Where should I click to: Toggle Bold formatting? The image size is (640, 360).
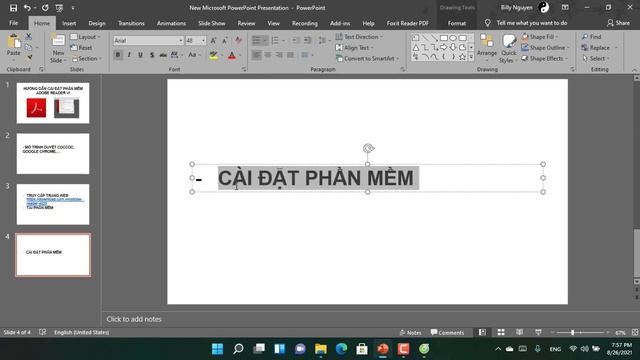(118, 55)
